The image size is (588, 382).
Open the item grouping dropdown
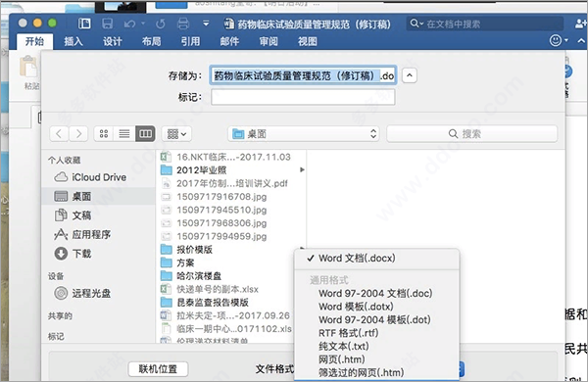tap(176, 134)
